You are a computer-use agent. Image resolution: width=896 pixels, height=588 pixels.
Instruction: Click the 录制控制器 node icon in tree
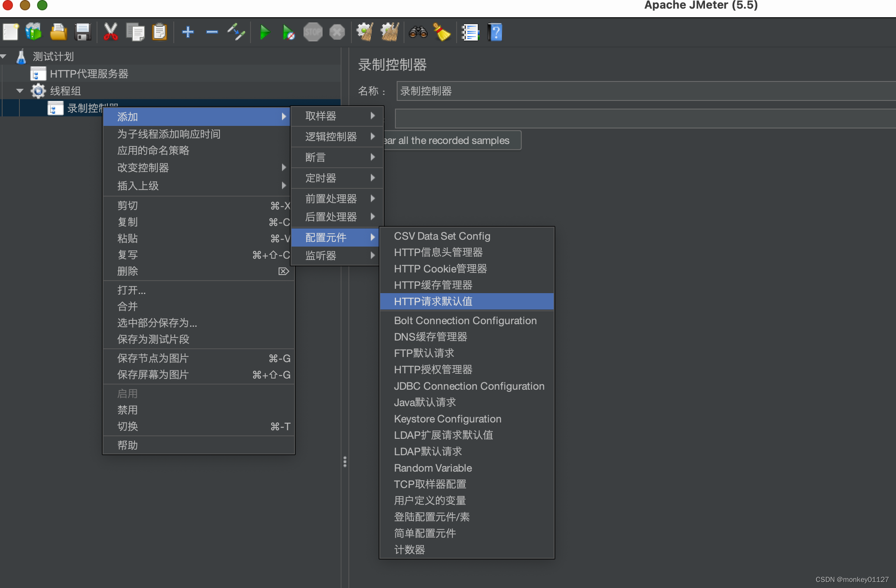[x=55, y=108]
